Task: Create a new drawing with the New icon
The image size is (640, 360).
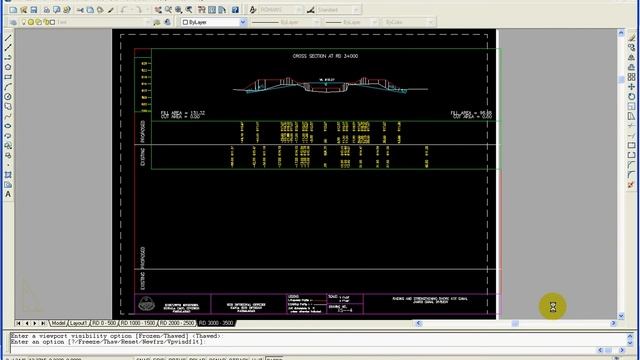Action: [13, 9]
